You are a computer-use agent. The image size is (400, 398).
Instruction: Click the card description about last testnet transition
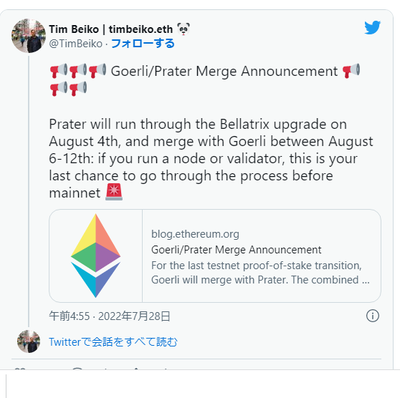coord(260,273)
